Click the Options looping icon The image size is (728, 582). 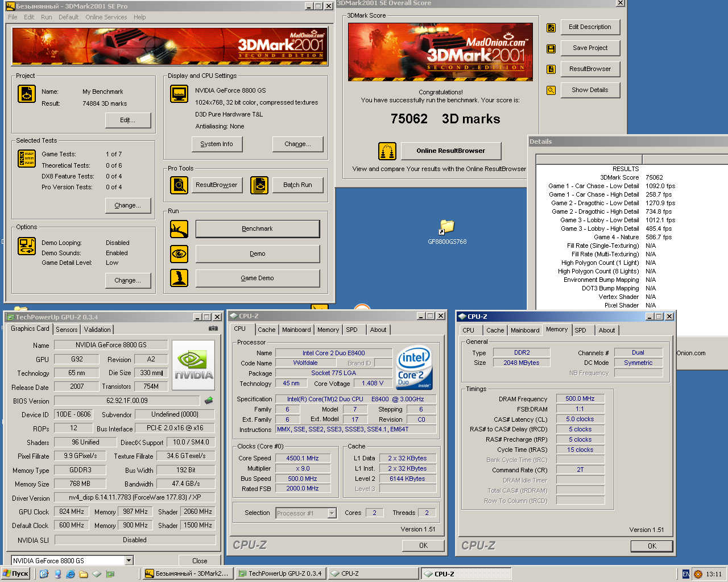pos(27,246)
